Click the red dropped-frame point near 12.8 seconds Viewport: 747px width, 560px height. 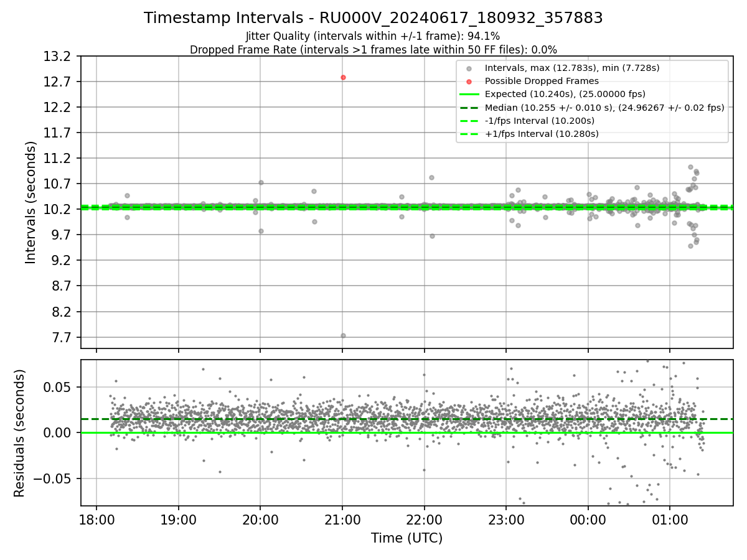pos(343,77)
